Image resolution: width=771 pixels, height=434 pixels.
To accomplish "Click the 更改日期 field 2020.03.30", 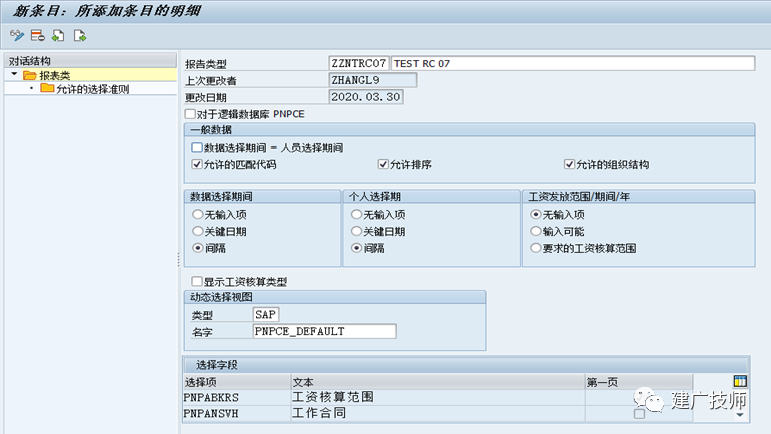I will click(366, 97).
